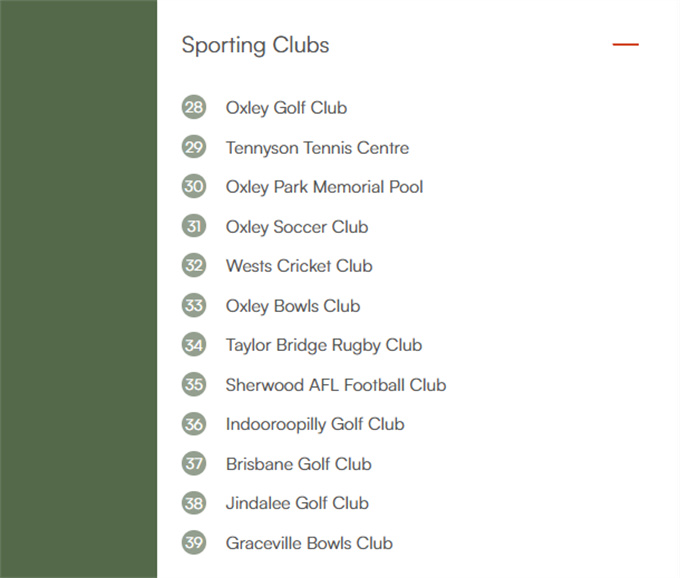Screen dimensions: 680x578
Task: Click the Sporting Clubs heading
Action: point(255,46)
